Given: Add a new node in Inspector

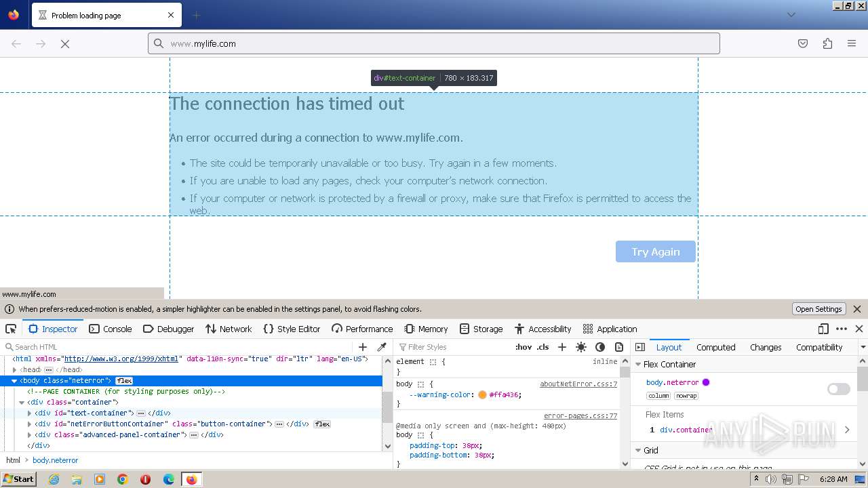Looking at the screenshot, I should pyautogui.click(x=363, y=347).
